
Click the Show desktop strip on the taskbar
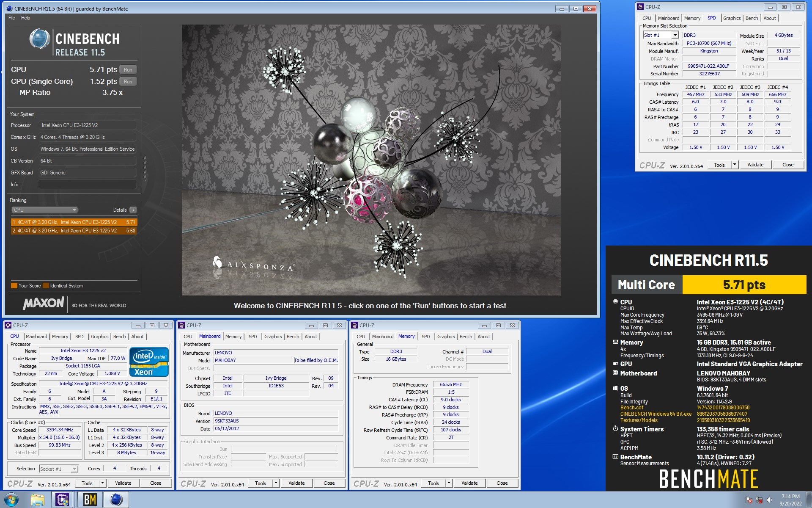pyautogui.click(x=809, y=500)
